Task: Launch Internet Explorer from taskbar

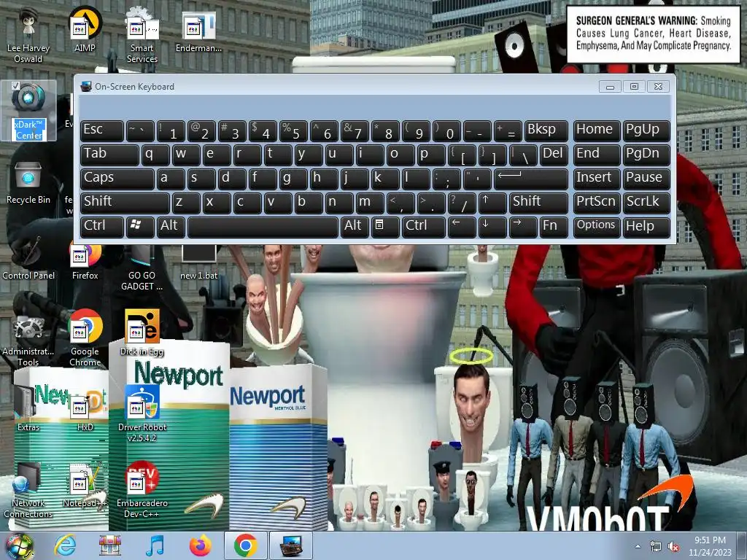Action: click(x=65, y=545)
